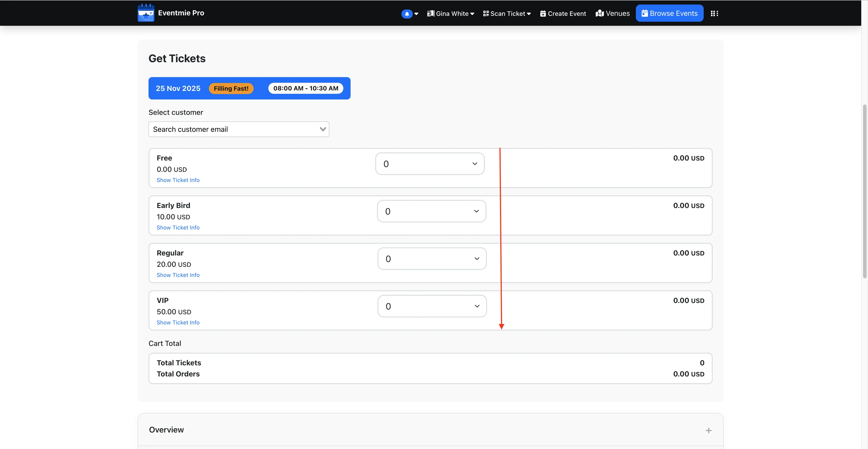Open Regular ticket quantity dropdown

click(432, 259)
